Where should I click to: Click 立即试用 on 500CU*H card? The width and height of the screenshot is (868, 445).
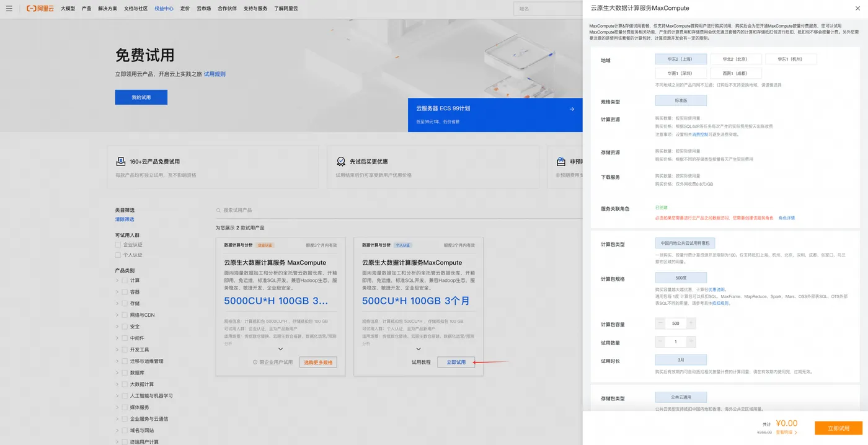pos(456,362)
